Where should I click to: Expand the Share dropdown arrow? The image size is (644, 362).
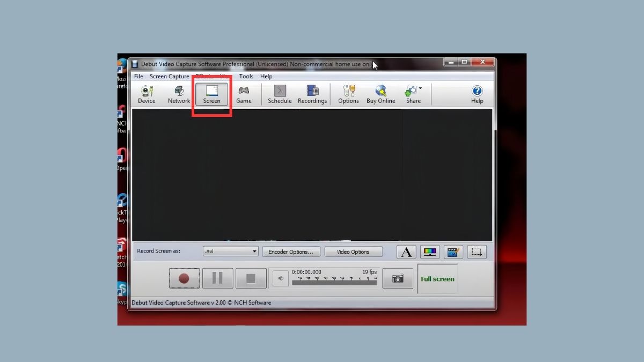(x=420, y=88)
